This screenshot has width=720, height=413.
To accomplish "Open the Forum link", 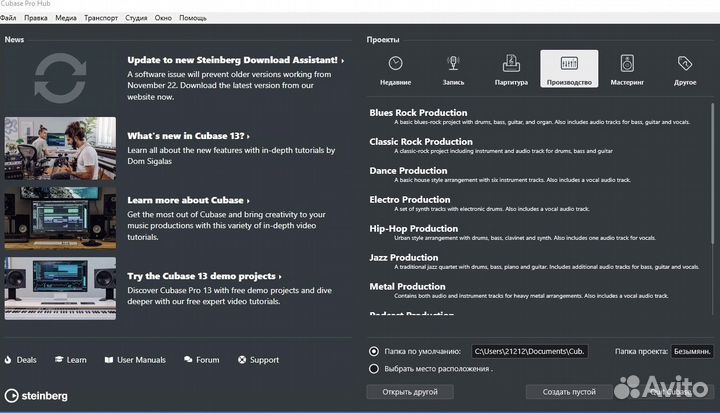I will pos(208,360).
